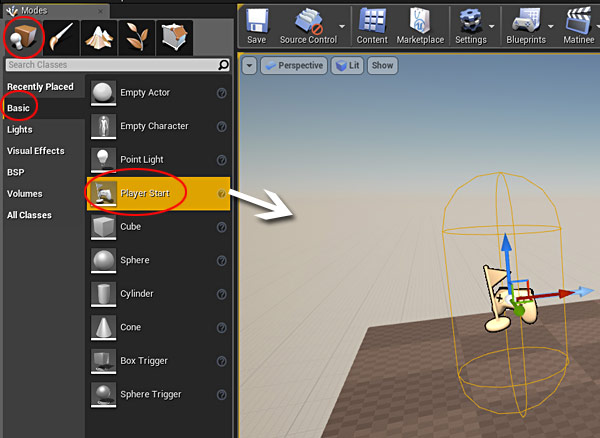Select Box Trigger actor in list
600x438 pixels.
[x=144, y=361]
